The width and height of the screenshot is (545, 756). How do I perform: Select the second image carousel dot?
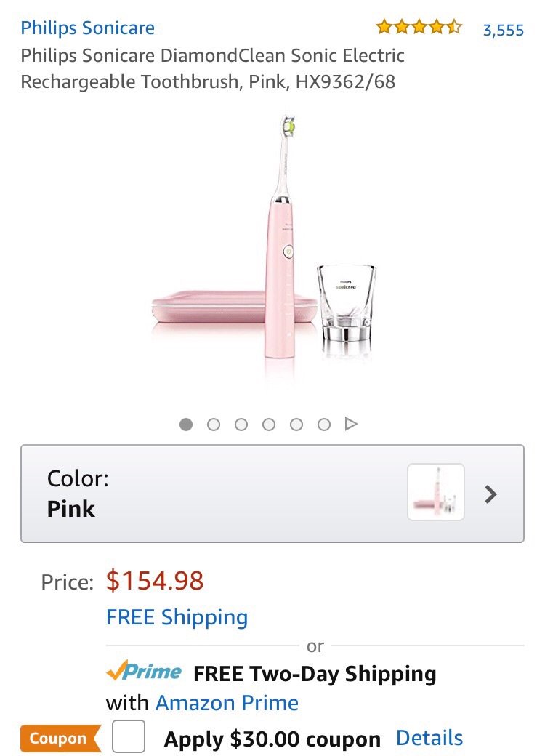214,424
